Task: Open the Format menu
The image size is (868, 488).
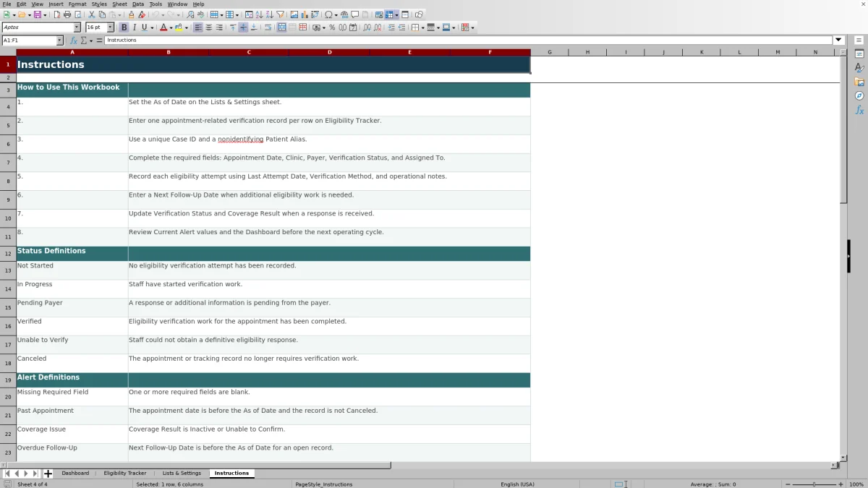Action: pos(77,4)
